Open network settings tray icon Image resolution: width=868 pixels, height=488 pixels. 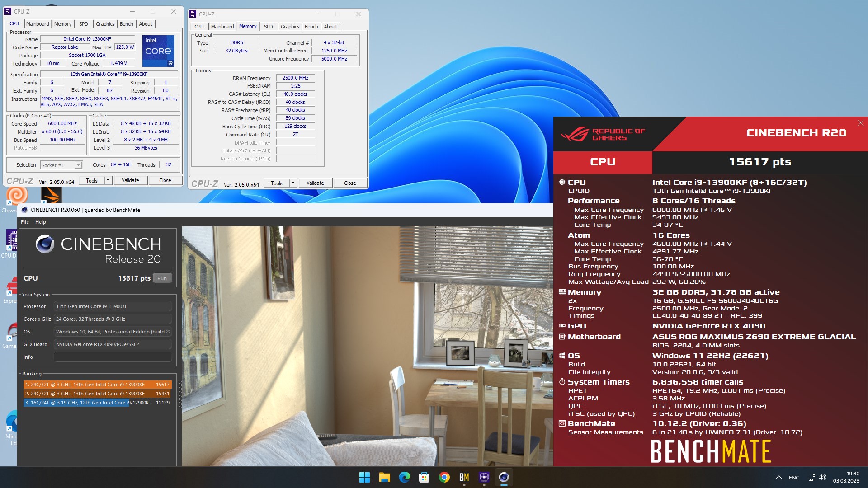pos(811,477)
